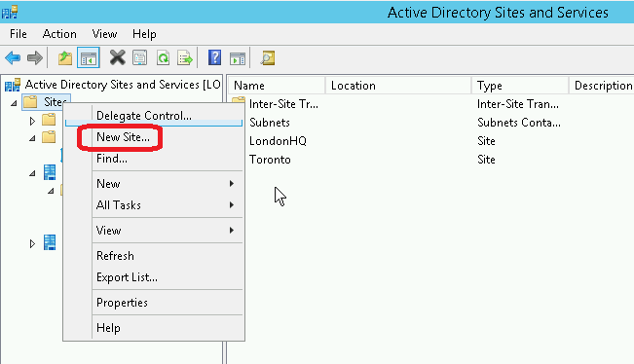Click the blue question mark Help toolbar icon
Viewport: 634px width, 364px height.
(x=214, y=57)
